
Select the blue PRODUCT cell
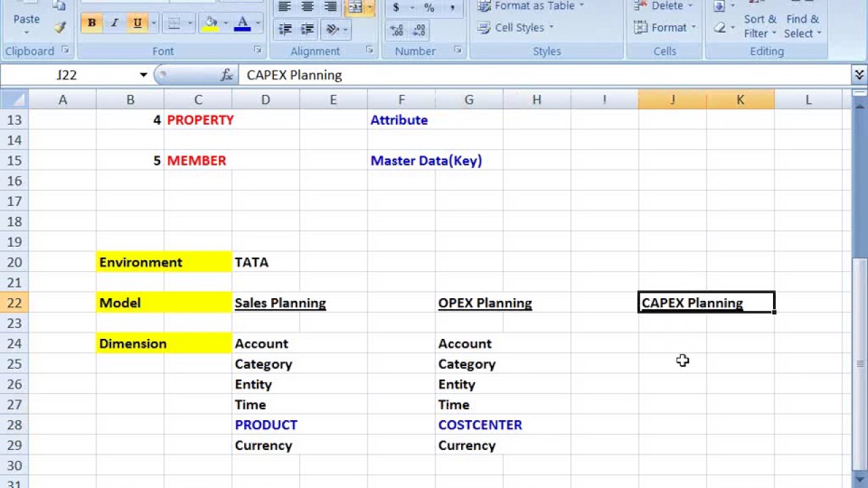(266, 425)
